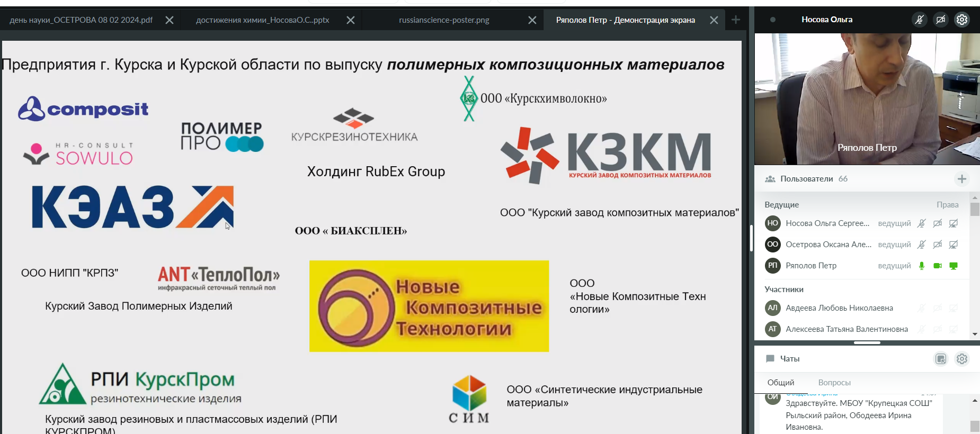This screenshot has height=434, width=980.
Task: Close the russianscience-poster.png tab
Action: (x=532, y=20)
